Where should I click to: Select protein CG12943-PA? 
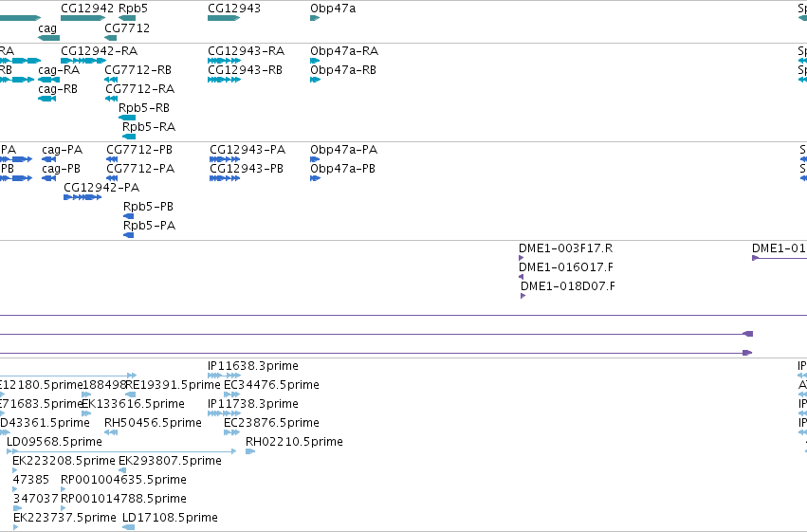click(x=225, y=159)
